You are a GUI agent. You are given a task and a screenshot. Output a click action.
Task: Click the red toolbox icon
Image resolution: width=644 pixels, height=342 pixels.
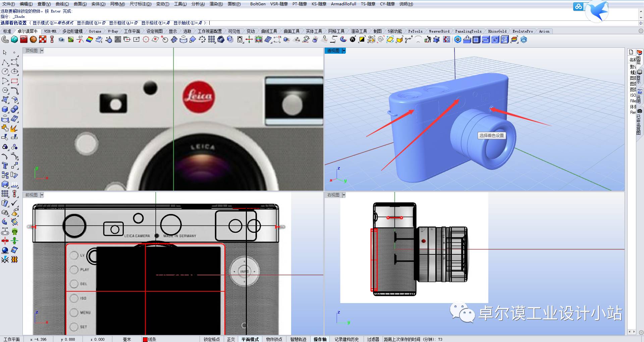click(x=23, y=40)
